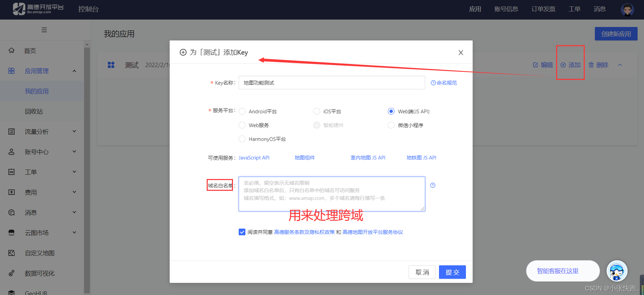
Task: Click the plus icon in dialog title
Action: 183,52
